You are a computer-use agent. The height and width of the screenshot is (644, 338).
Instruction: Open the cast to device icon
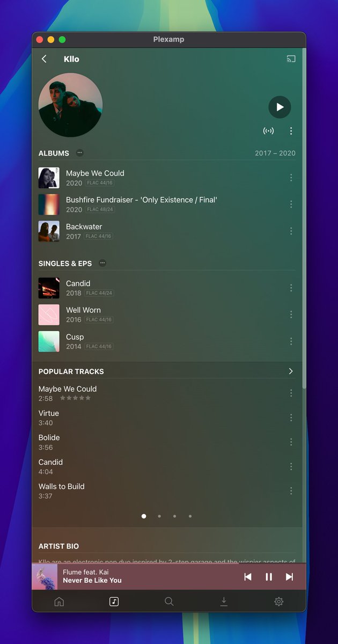(291, 59)
